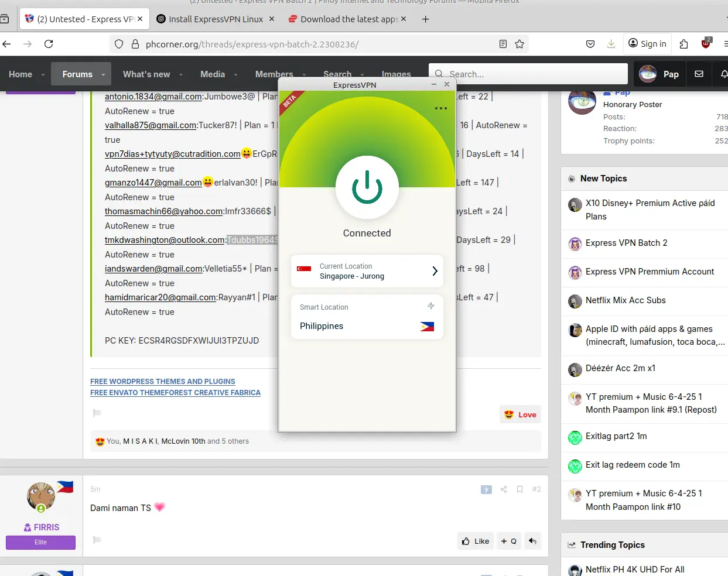The image size is (728, 576).
Task: Open the Media nav item
Action: click(x=213, y=74)
